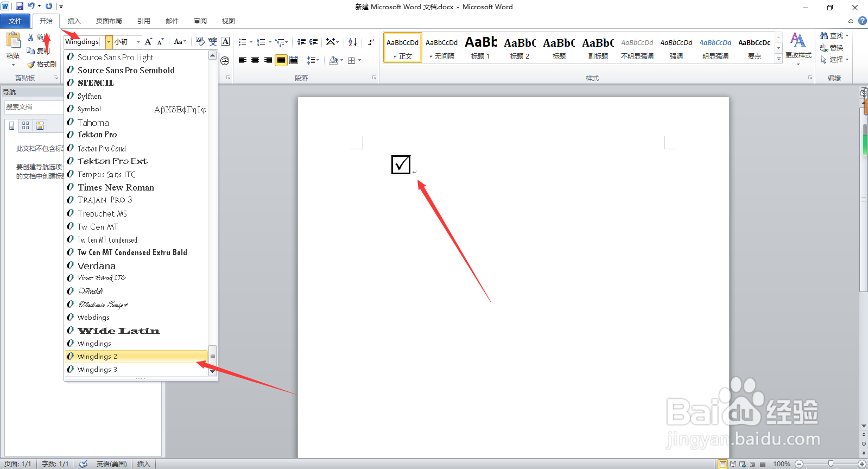Click the Clear Formatting eraser icon
Screen dimensions: 868x469
[200, 42]
